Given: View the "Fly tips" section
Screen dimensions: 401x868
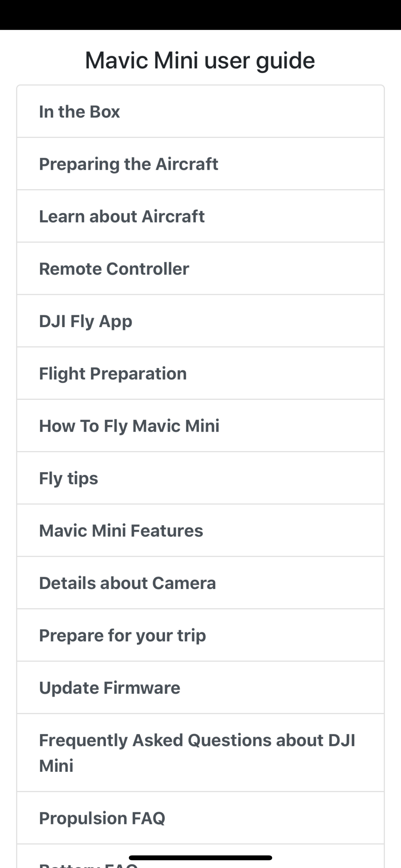Looking at the screenshot, I should 200,478.
